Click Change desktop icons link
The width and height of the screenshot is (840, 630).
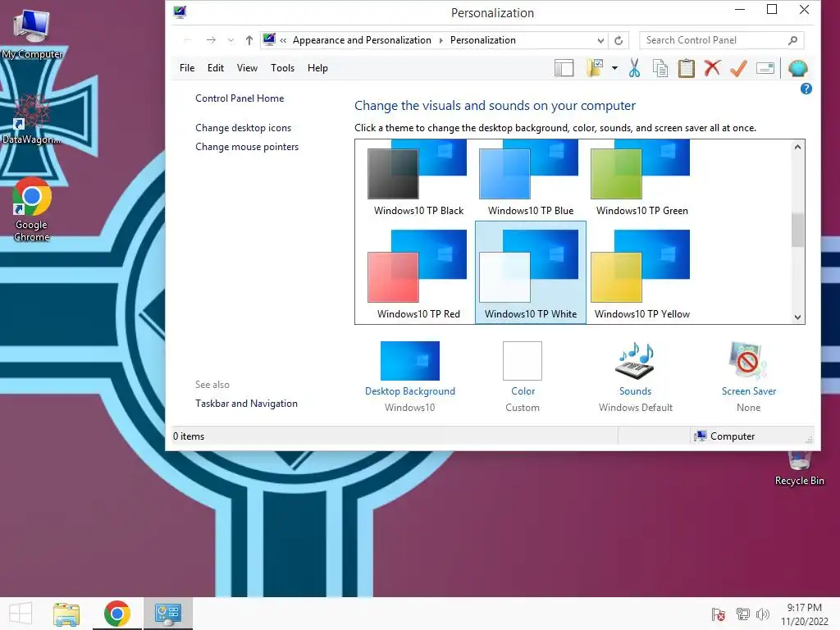[x=243, y=128]
